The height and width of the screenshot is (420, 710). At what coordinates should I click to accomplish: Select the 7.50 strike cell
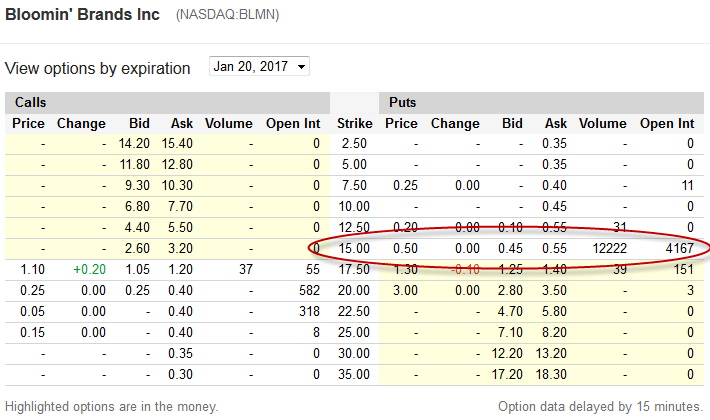[x=354, y=186]
